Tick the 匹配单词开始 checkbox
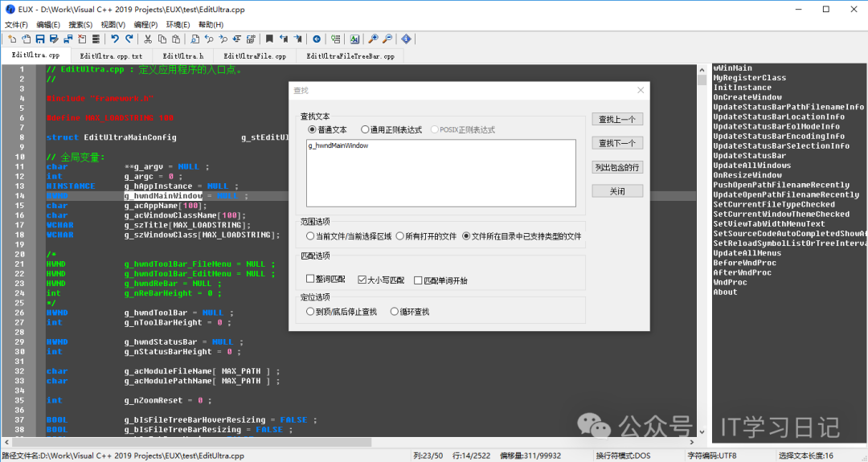This screenshot has height=462, width=868. tap(418, 280)
